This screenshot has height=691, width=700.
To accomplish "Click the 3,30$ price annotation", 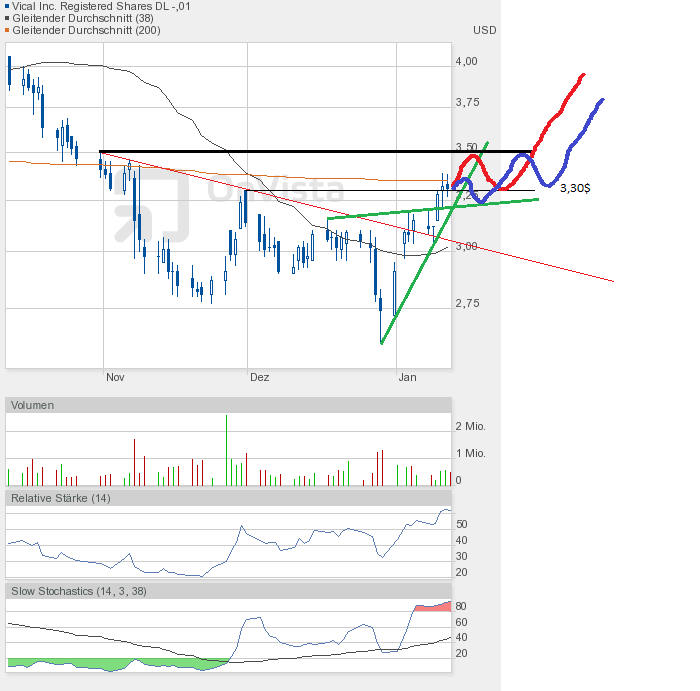I will pos(575,188).
